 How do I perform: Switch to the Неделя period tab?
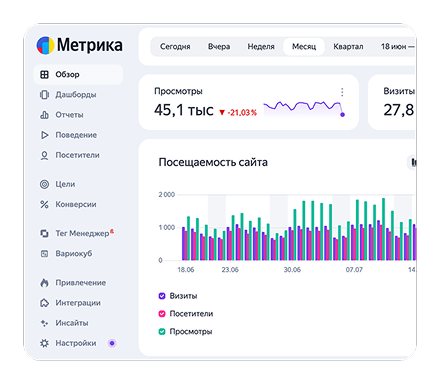[x=261, y=47]
